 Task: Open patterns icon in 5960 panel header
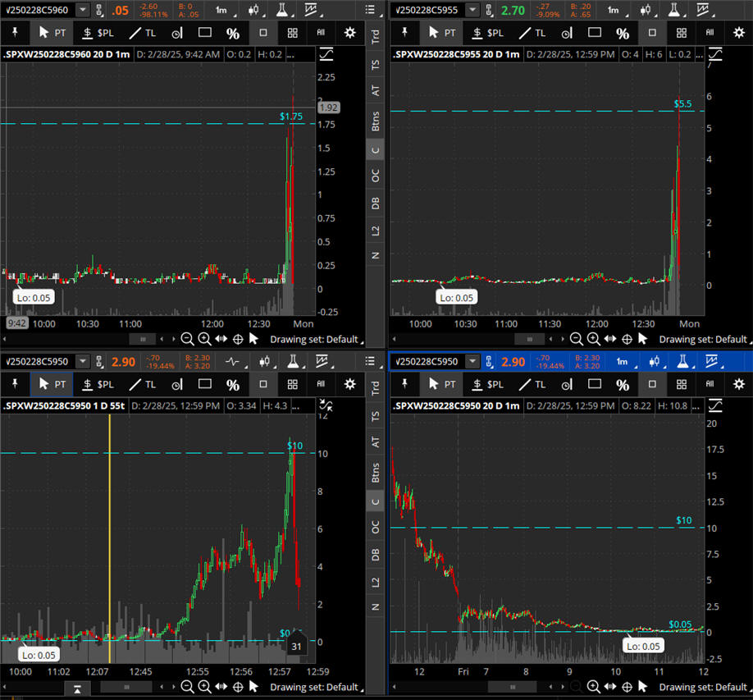[311, 10]
